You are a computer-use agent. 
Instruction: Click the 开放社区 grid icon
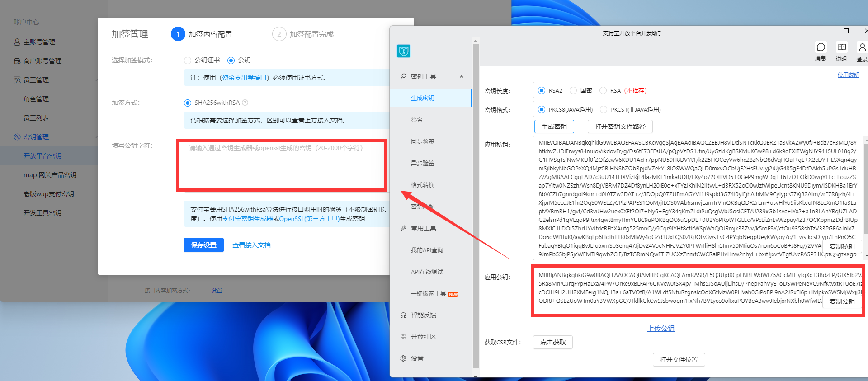point(403,337)
